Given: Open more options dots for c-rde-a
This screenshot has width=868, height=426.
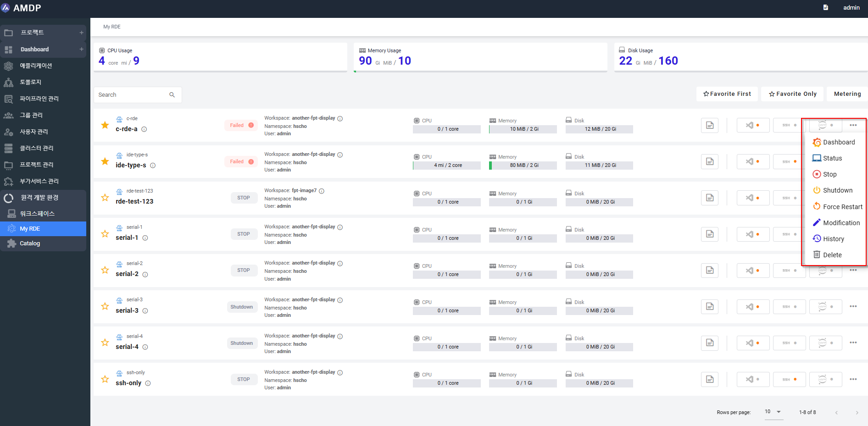Looking at the screenshot, I should point(853,125).
